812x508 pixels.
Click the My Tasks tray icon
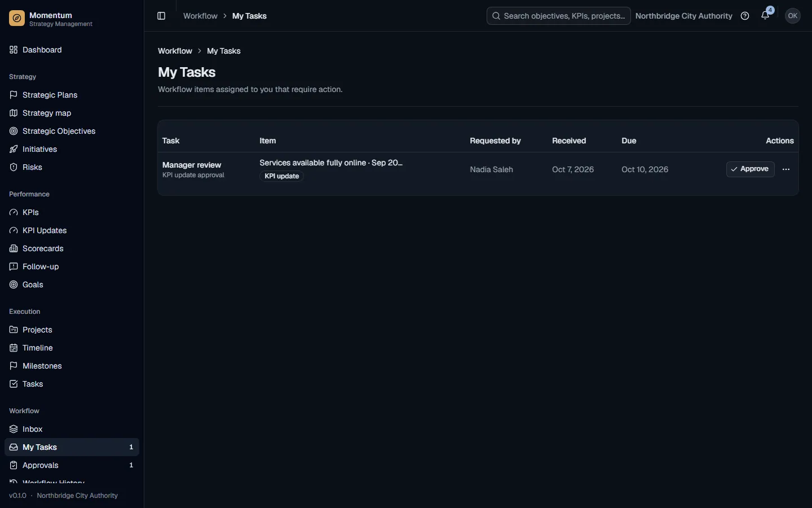point(14,447)
